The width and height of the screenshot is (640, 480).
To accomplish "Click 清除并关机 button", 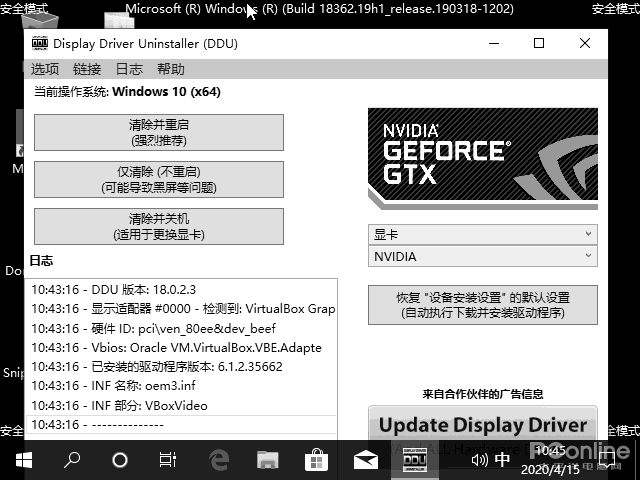I will [159, 227].
